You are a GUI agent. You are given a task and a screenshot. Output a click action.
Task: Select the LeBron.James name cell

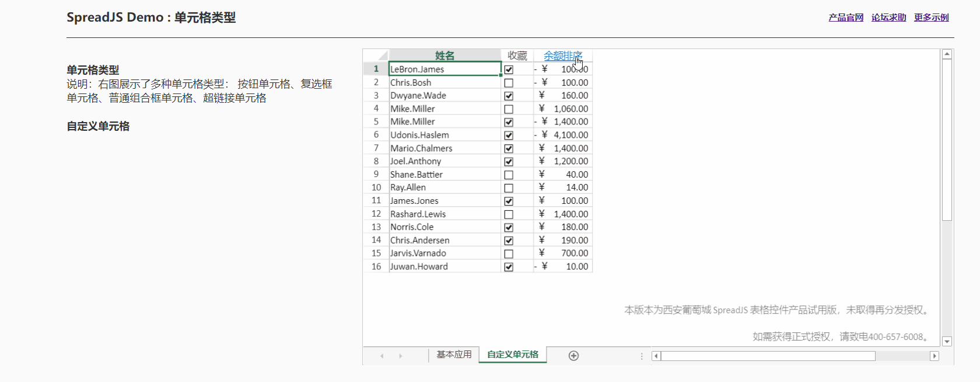pos(444,69)
